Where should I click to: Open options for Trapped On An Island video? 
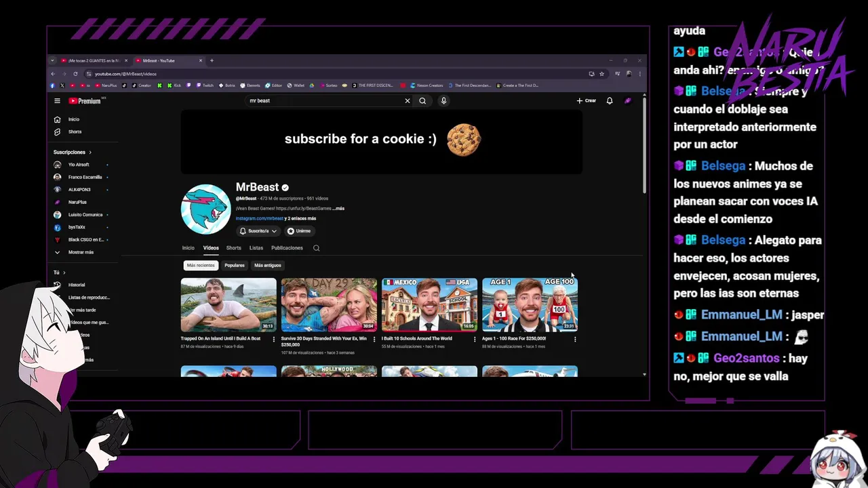click(274, 339)
